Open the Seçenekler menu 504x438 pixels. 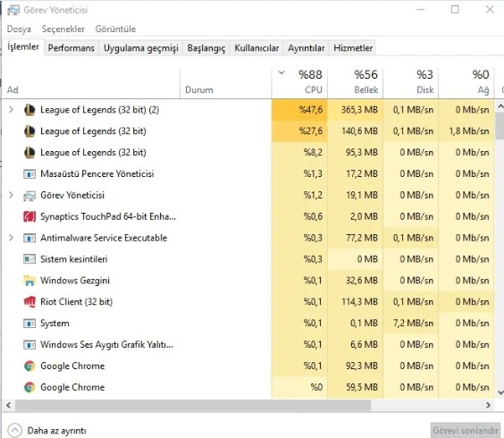63,29
